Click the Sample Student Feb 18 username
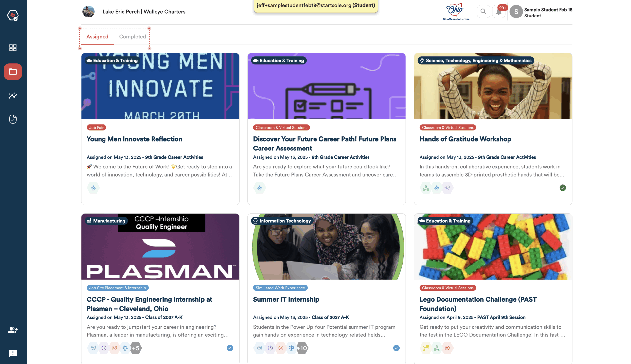 [x=548, y=10]
